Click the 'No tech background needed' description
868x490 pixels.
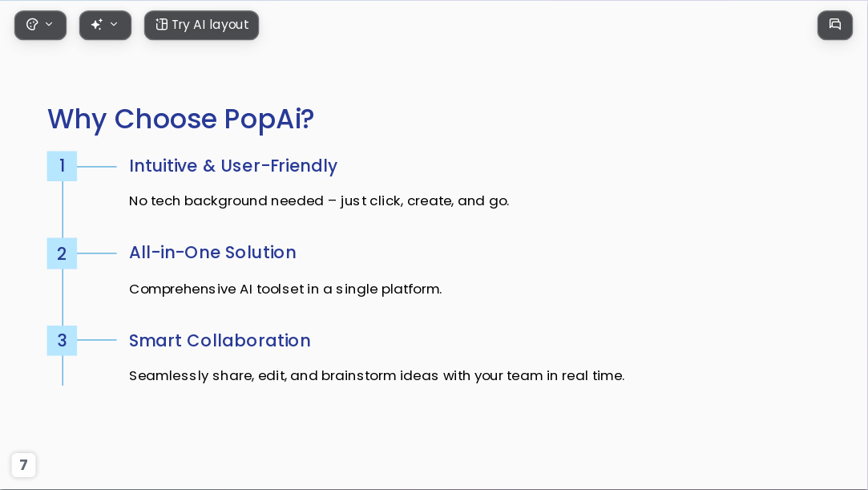pyautogui.click(x=319, y=200)
